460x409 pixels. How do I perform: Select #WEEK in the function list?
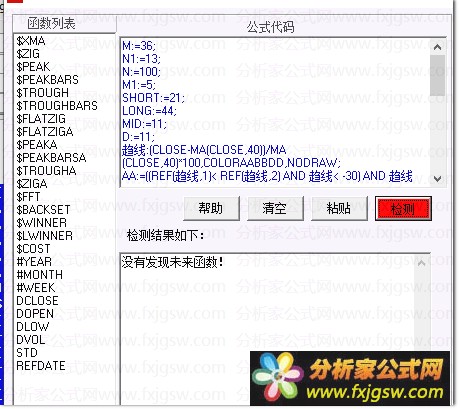tap(36, 288)
